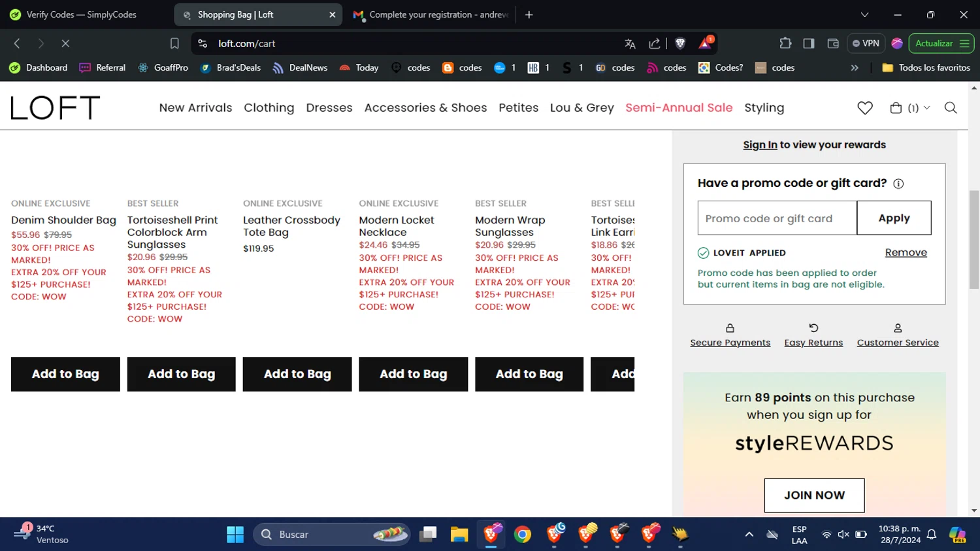Open the Secure Payments link
Image resolution: width=980 pixels, height=551 pixels.
click(x=730, y=342)
